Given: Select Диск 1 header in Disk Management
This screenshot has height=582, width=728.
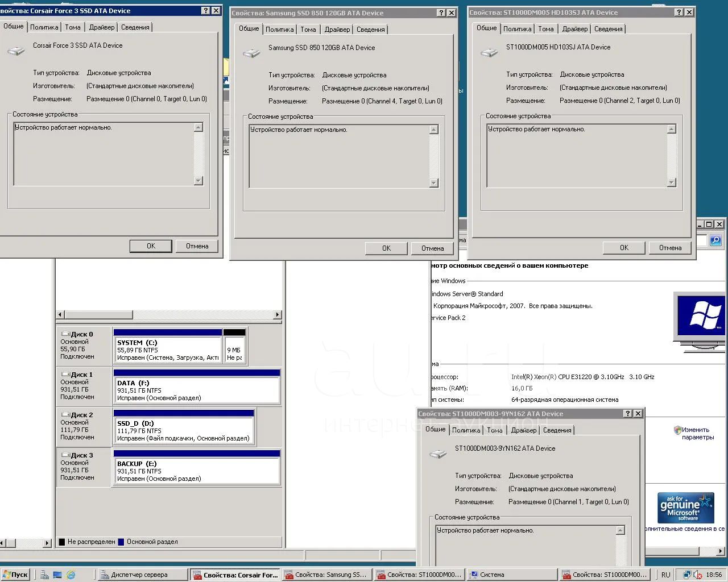Looking at the screenshot, I should [83, 386].
